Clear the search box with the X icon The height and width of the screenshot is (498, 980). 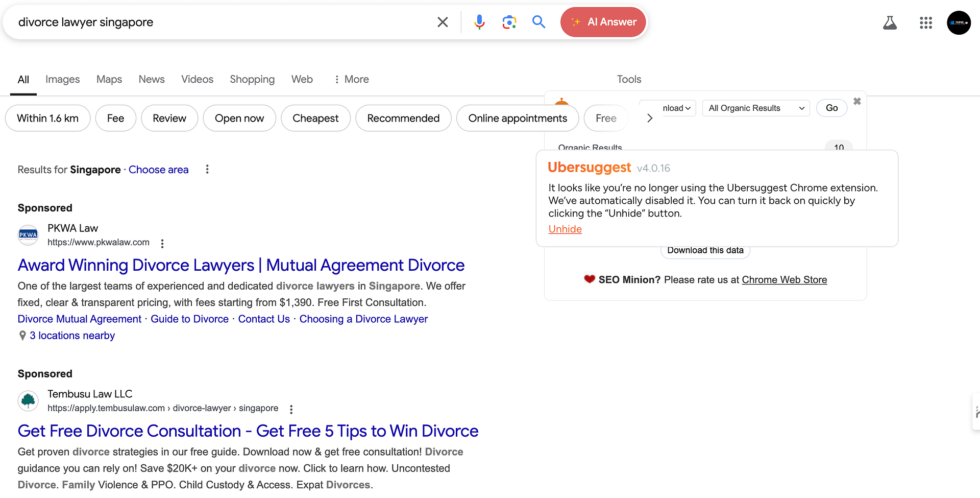[443, 22]
